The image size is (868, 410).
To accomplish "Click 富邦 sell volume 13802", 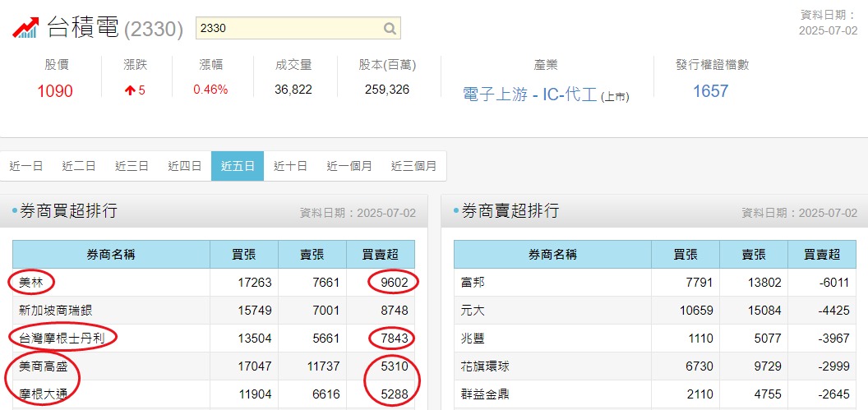I will click(764, 283).
